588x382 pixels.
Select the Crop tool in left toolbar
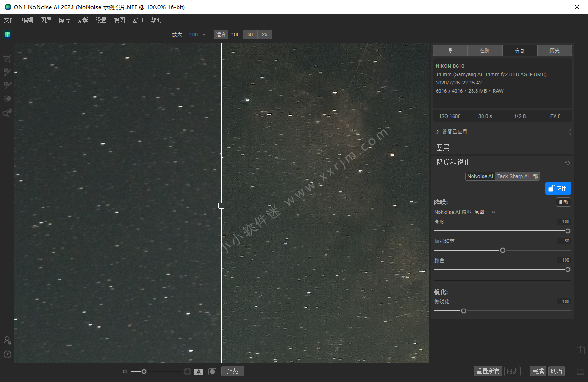[7, 58]
